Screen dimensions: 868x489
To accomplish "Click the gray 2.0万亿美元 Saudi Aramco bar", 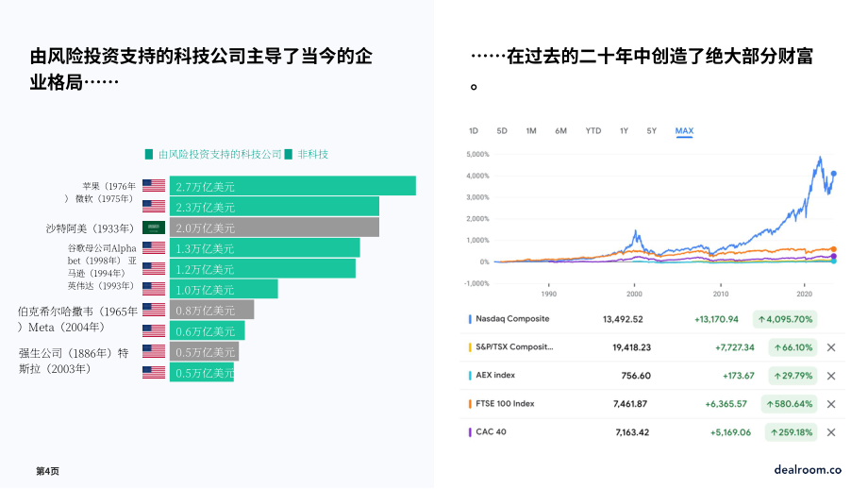I will 275,228.
